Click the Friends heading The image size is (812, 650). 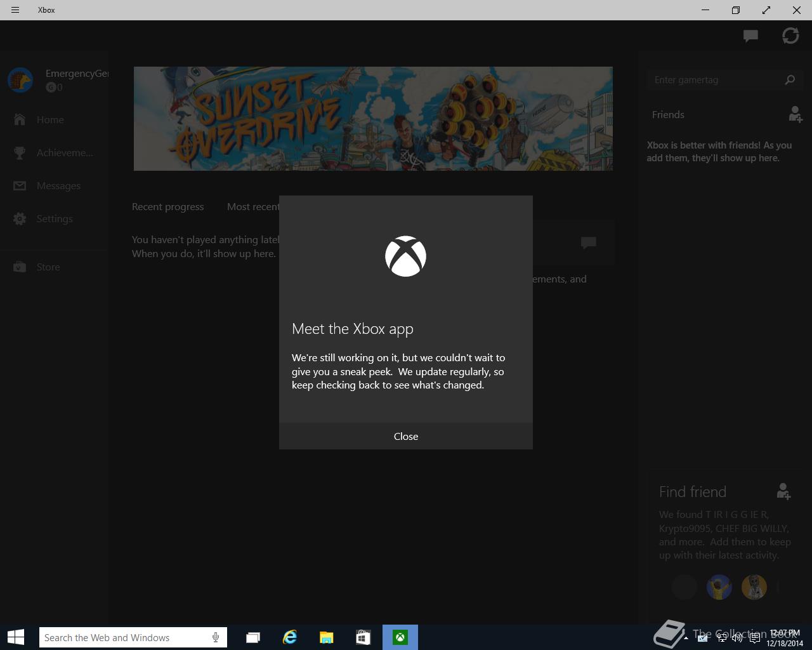tap(668, 115)
